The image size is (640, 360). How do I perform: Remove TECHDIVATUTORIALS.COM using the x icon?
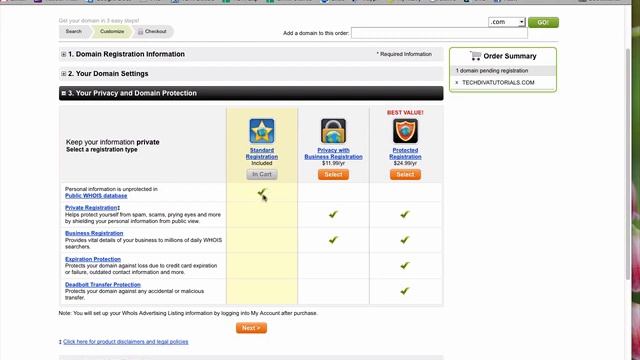coord(457,82)
